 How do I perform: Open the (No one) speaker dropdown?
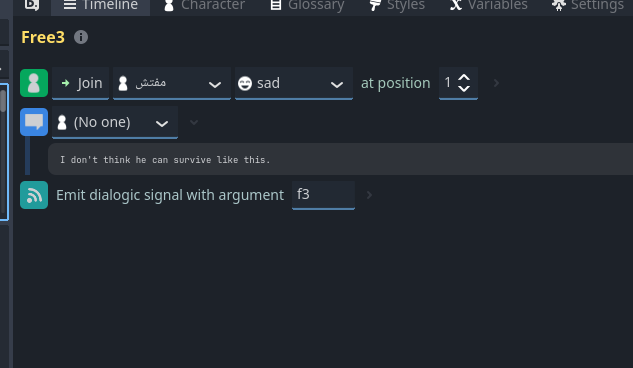point(115,122)
